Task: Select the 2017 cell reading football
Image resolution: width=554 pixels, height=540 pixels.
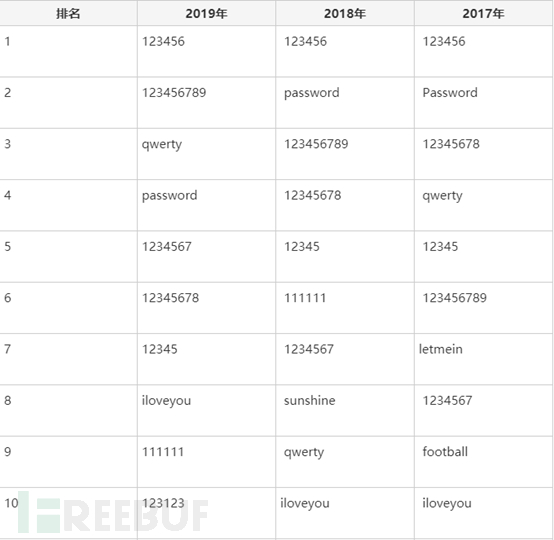Action: coord(483,462)
